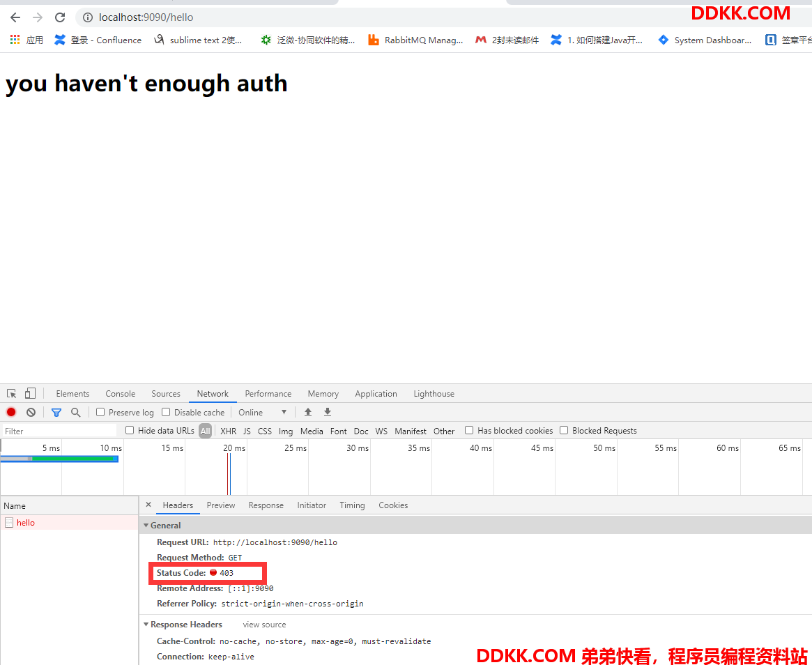Image resolution: width=812 pixels, height=665 pixels.
Task: Click the import HAR file upload icon
Action: [308, 412]
